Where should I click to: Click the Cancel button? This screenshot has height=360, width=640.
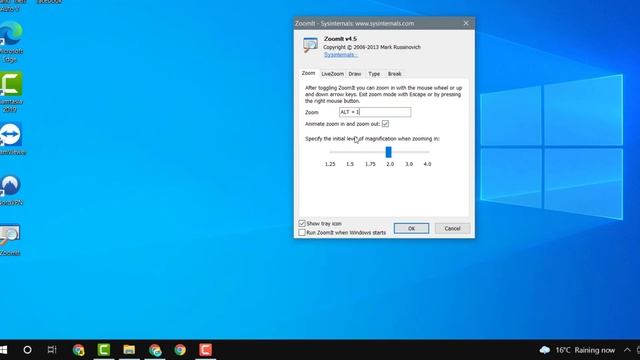[x=452, y=229]
